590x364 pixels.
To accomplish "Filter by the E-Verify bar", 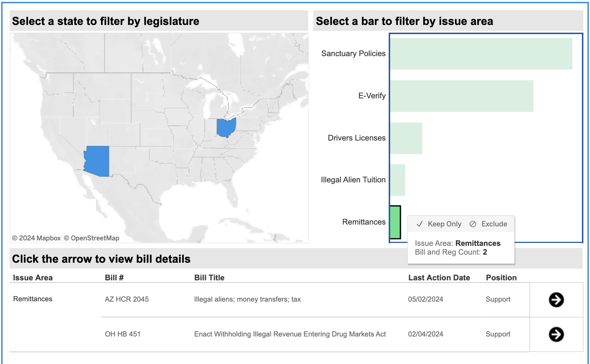I will (x=461, y=96).
